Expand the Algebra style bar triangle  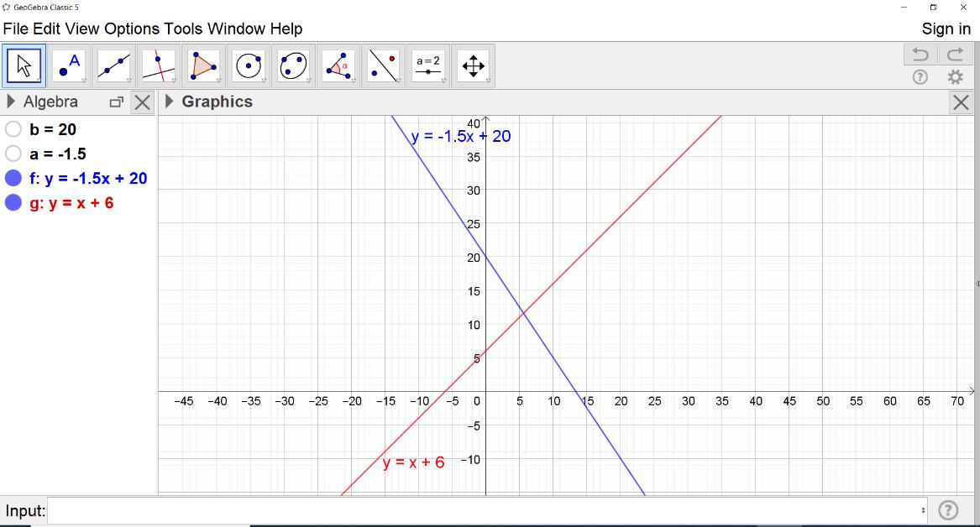(x=11, y=102)
